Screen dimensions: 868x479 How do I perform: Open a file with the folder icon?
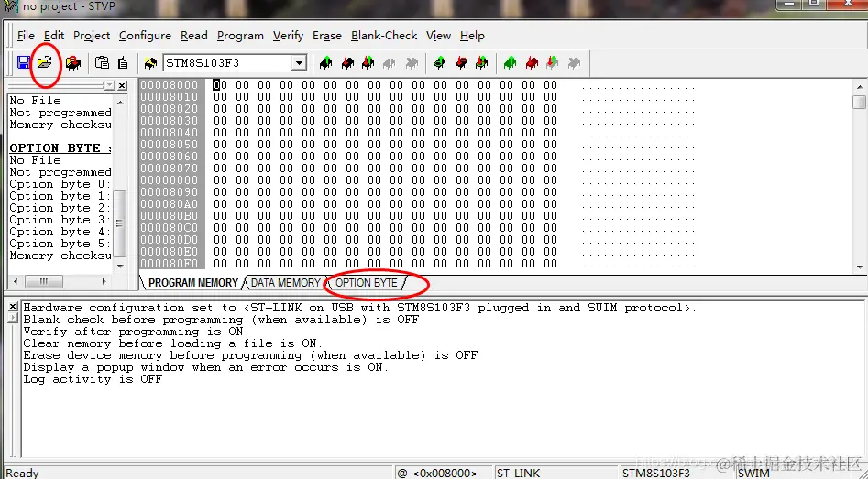click(x=45, y=62)
